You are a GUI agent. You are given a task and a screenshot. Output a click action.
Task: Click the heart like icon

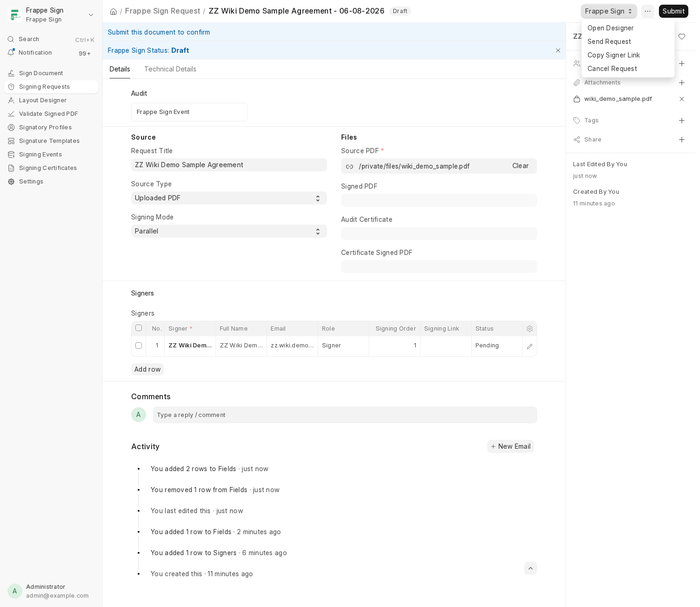[682, 36]
